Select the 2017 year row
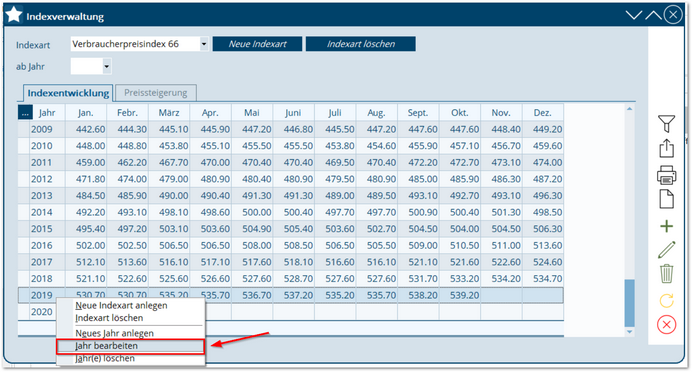 (x=291, y=262)
